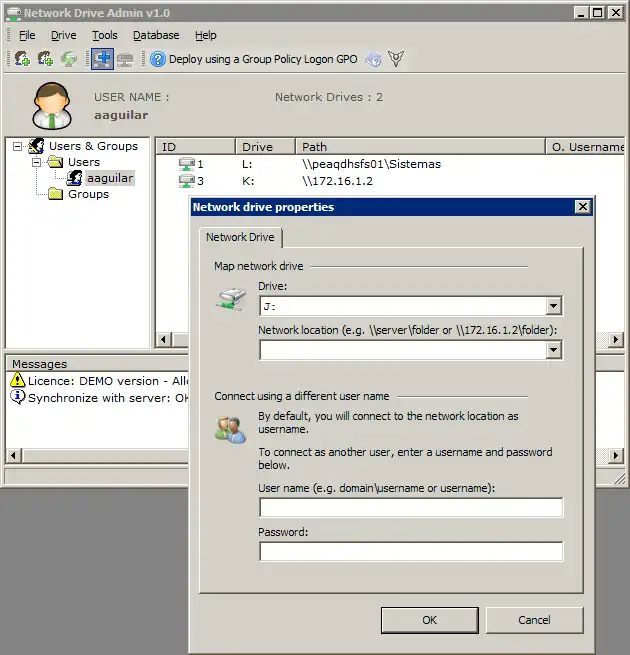Select aaguilar in the Users tree
The height and width of the screenshot is (655, 630).
pyautogui.click(x=110, y=178)
